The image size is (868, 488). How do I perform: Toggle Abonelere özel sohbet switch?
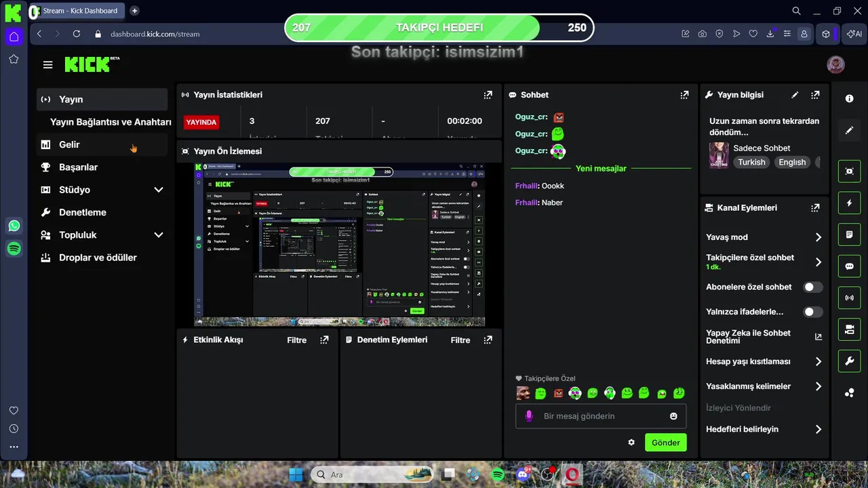tap(813, 287)
